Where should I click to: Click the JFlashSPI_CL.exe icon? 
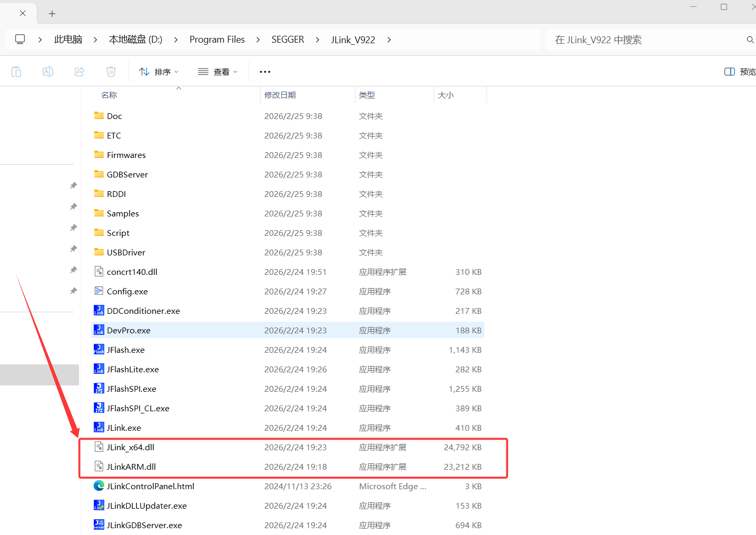(x=99, y=408)
